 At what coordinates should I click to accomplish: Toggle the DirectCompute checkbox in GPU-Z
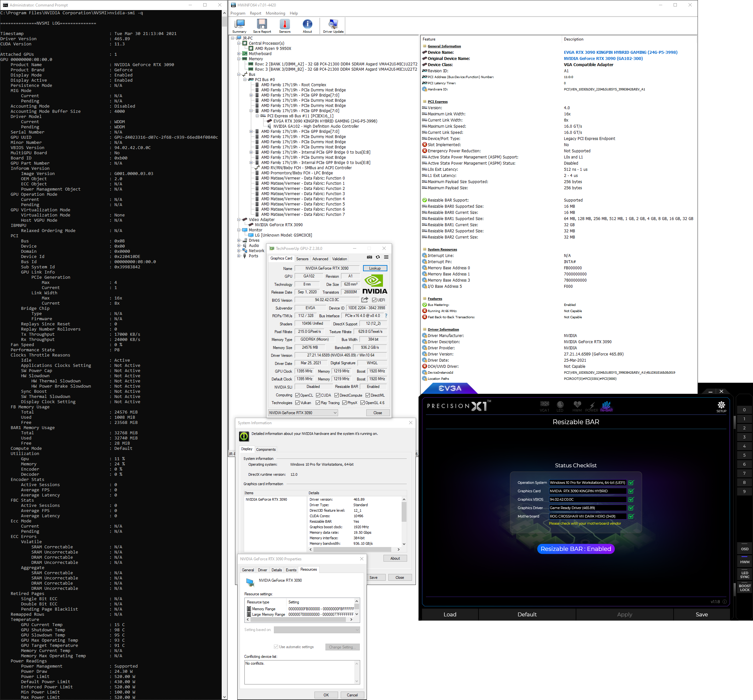point(336,395)
